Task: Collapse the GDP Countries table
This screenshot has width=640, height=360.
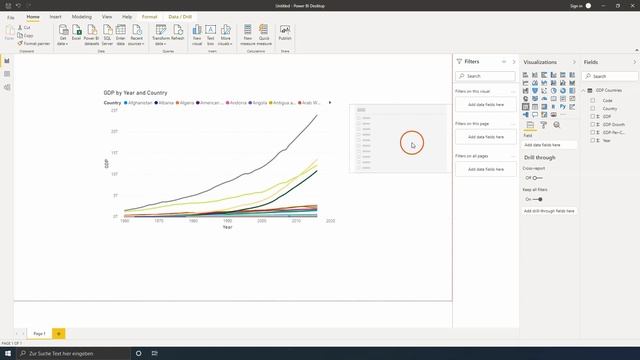Action: pyautogui.click(x=584, y=90)
